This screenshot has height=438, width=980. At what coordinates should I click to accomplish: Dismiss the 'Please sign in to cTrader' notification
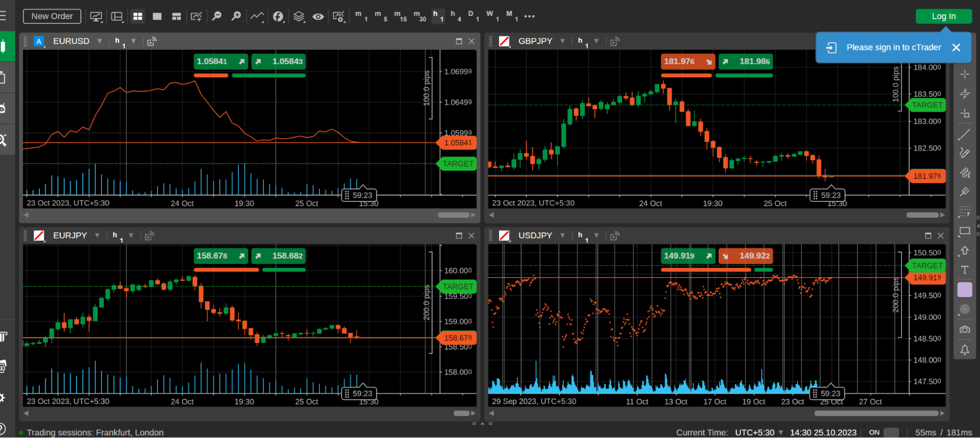[x=956, y=48]
